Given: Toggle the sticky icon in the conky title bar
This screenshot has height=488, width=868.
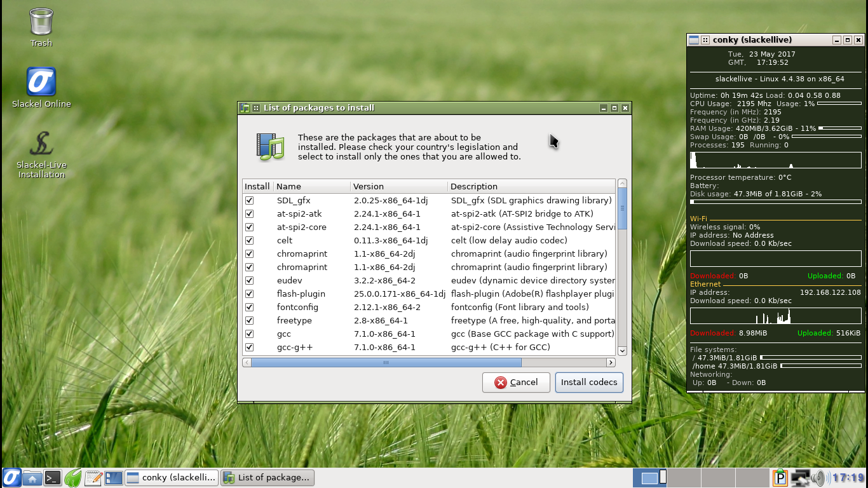Looking at the screenshot, I should [705, 39].
